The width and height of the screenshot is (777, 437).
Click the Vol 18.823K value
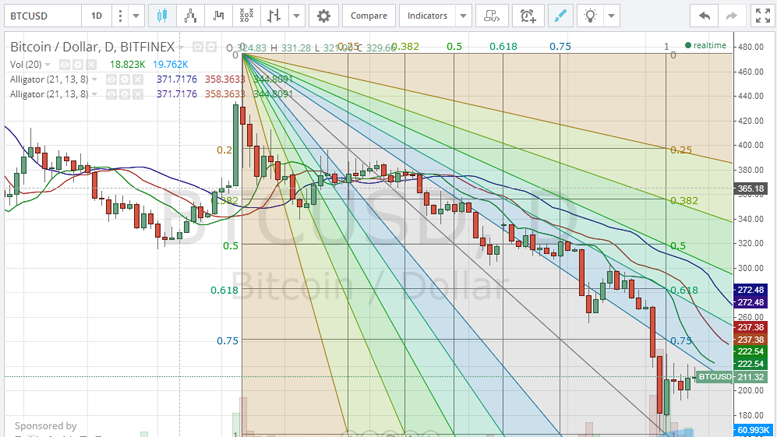click(x=127, y=64)
